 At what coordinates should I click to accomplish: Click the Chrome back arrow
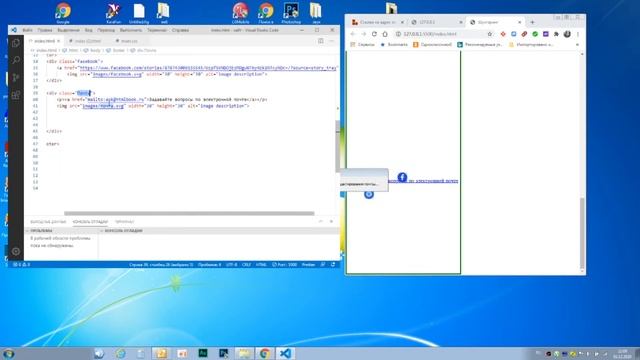(353, 34)
